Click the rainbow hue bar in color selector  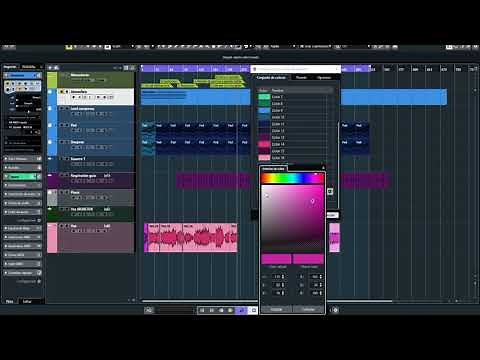click(x=292, y=179)
